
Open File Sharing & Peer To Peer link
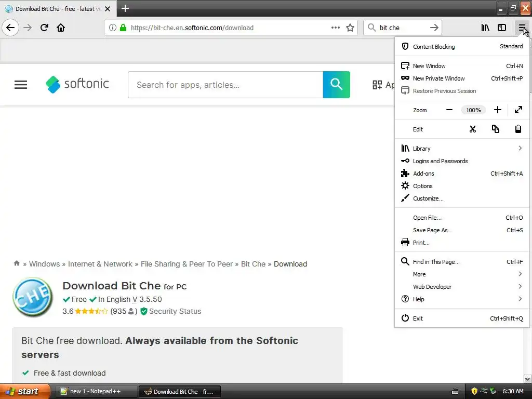pyautogui.click(x=187, y=264)
